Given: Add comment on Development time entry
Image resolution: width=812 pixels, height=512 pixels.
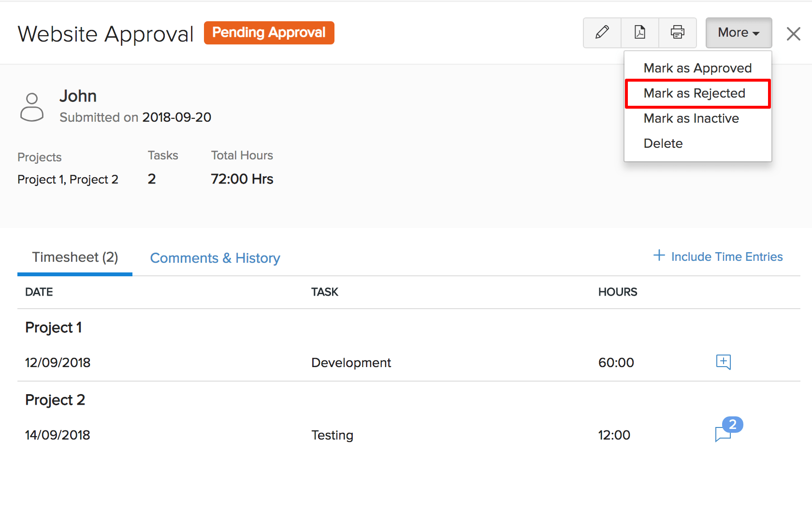Looking at the screenshot, I should click(x=723, y=362).
